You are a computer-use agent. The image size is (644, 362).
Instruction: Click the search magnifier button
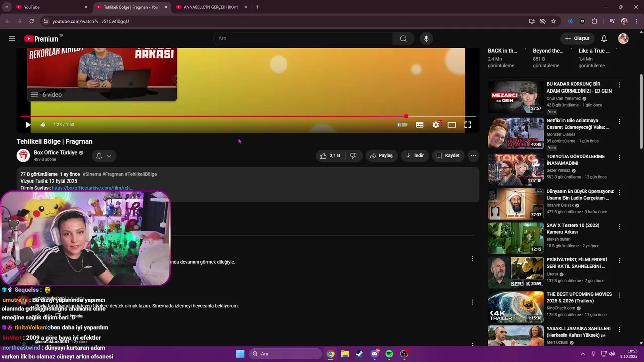[x=404, y=39]
